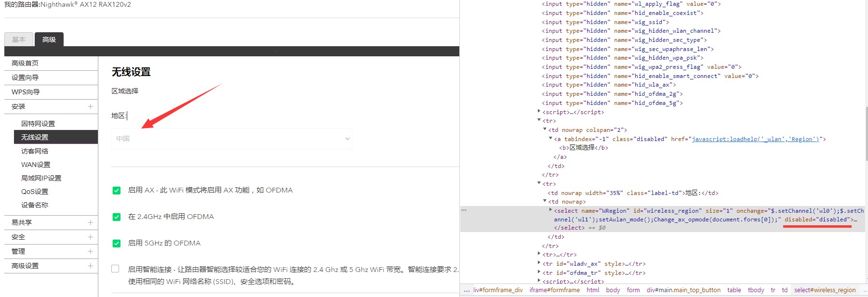
Task: Expand the script node above the first tr in DevTools
Action: click(x=539, y=112)
